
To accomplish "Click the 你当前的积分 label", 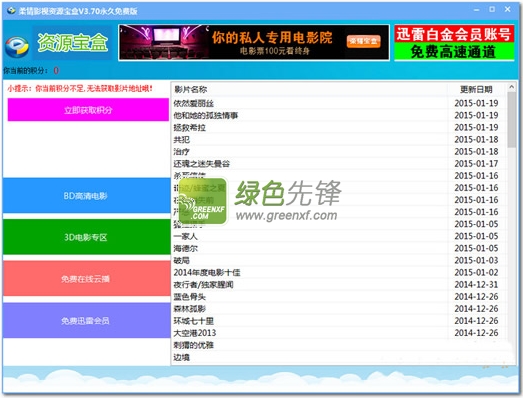I will pyautogui.click(x=26, y=70).
